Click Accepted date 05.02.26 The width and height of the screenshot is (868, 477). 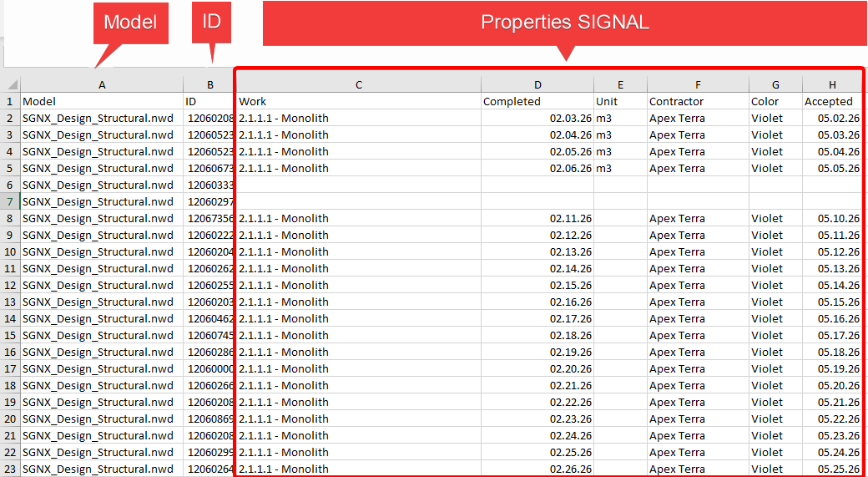click(833, 118)
